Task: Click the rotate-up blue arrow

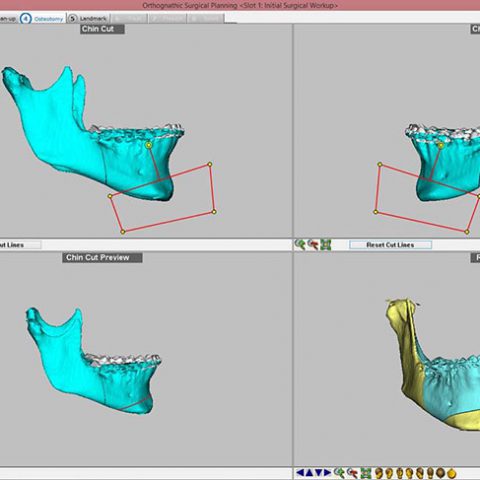Action: pos(309,473)
